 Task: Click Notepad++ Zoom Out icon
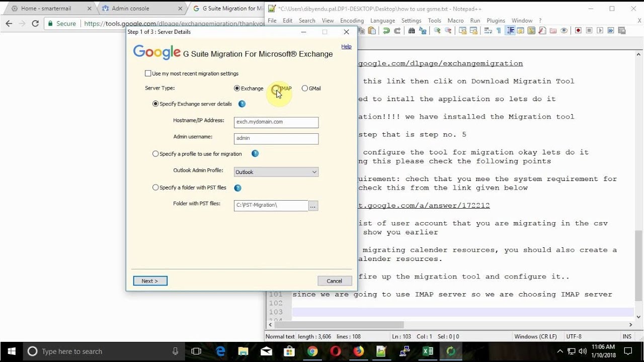pyautogui.click(x=448, y=31)
